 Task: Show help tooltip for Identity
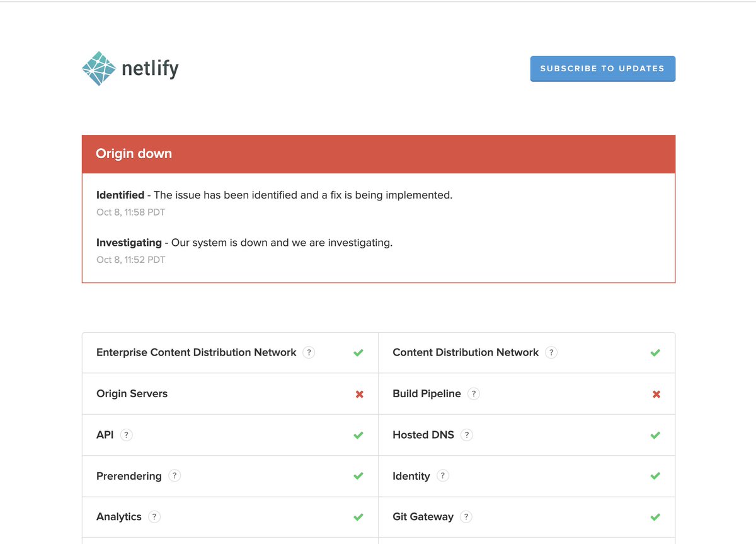pos(443,476)
